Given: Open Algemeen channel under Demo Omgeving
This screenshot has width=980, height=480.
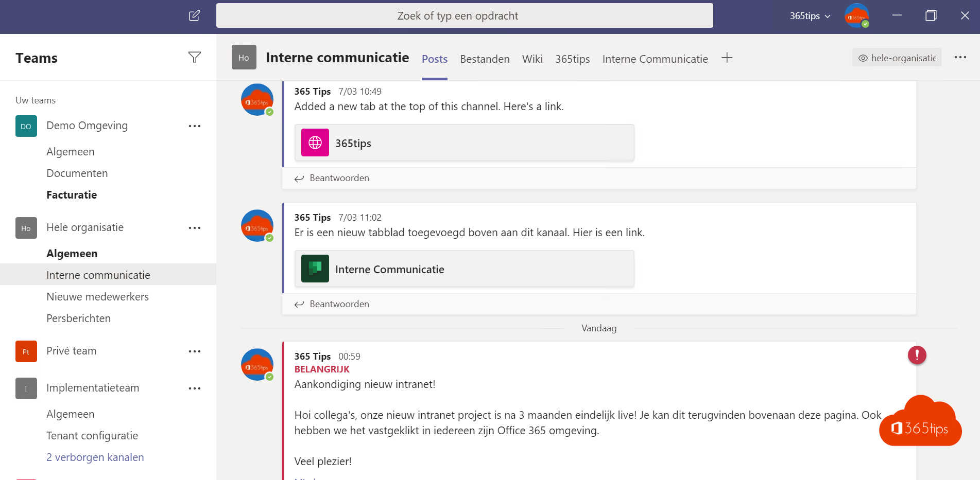Looking at the screenshot, I should [x=71, y=152].
